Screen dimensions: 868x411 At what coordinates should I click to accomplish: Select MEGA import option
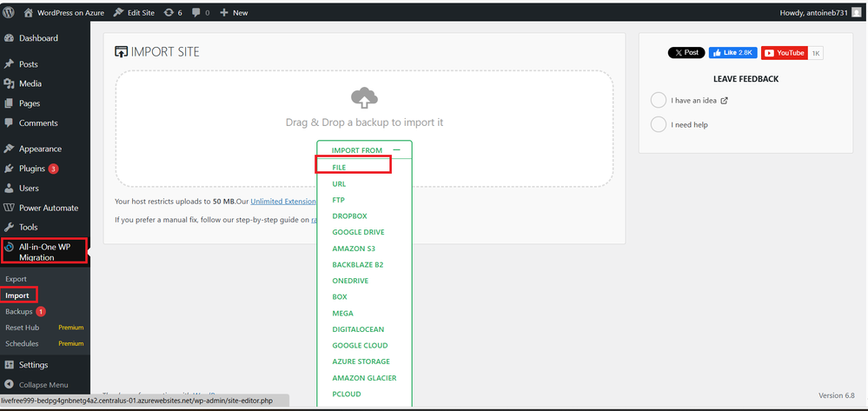click(342, 313)
